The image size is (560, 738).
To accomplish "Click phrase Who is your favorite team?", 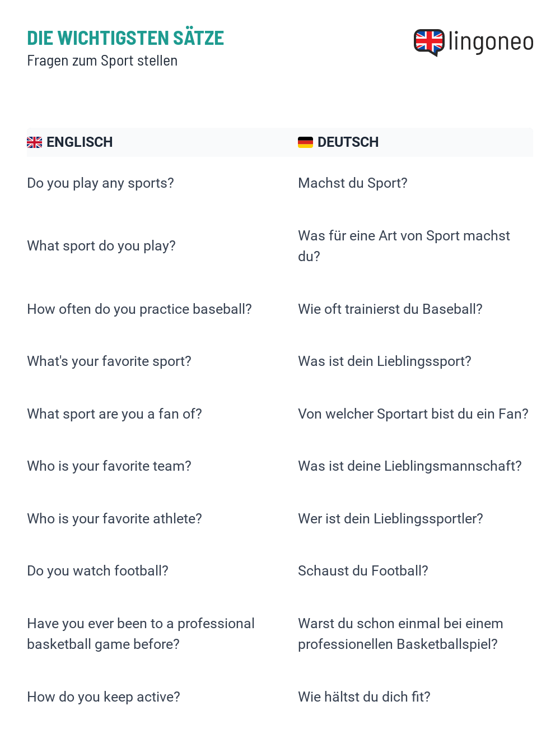I will point(109,466).
